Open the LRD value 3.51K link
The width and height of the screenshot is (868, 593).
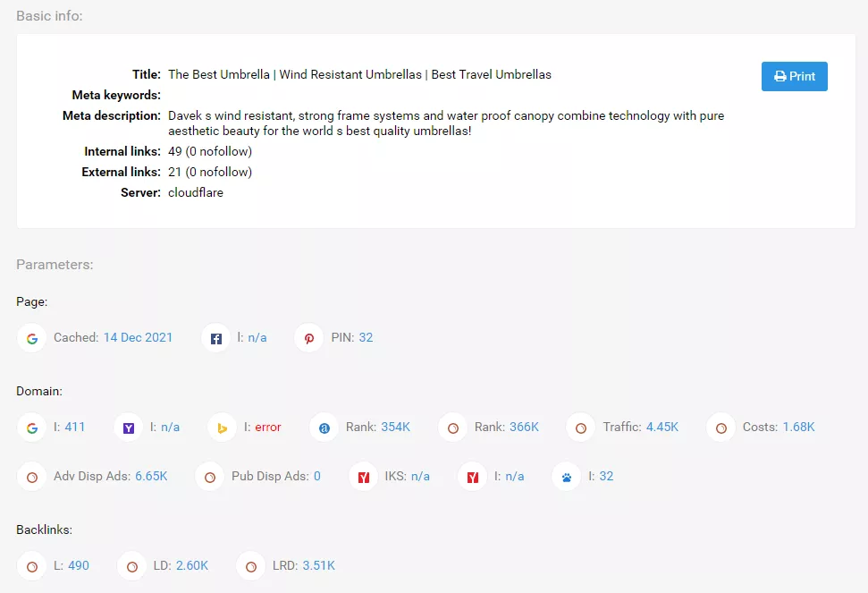point(319,565)
